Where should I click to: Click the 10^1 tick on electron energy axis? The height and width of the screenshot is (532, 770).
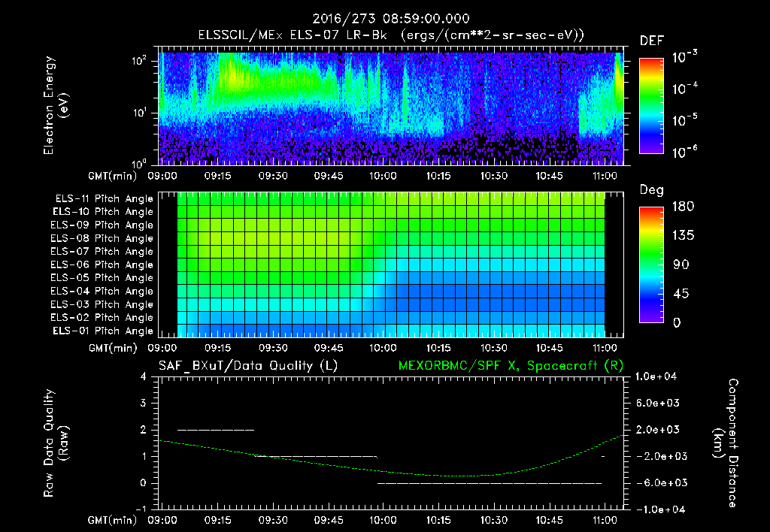coord(139,113)
